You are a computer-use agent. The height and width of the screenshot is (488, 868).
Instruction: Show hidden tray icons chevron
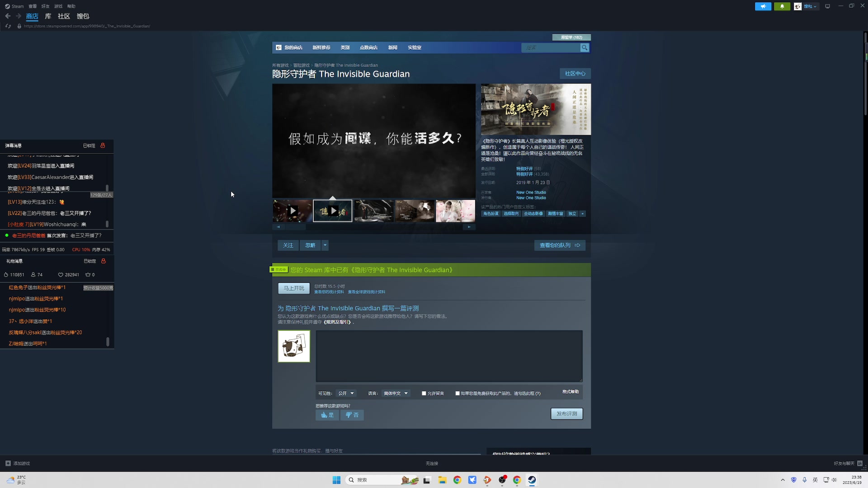tap(783, 480)
